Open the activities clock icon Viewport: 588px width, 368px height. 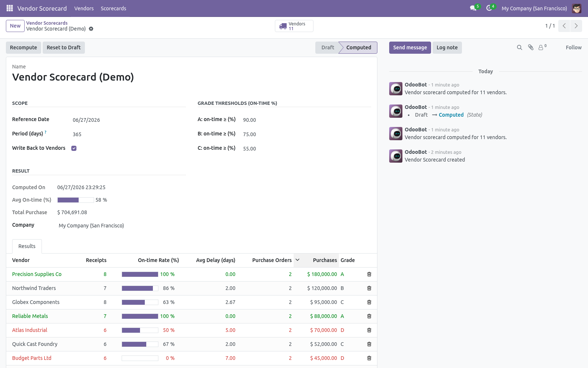pos(489,8)
